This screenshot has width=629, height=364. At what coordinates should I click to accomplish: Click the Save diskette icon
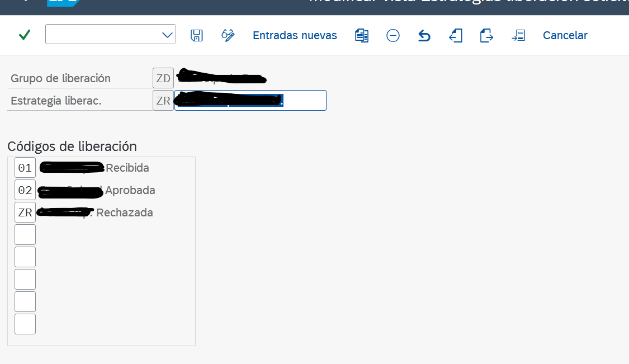pos(197,35)
